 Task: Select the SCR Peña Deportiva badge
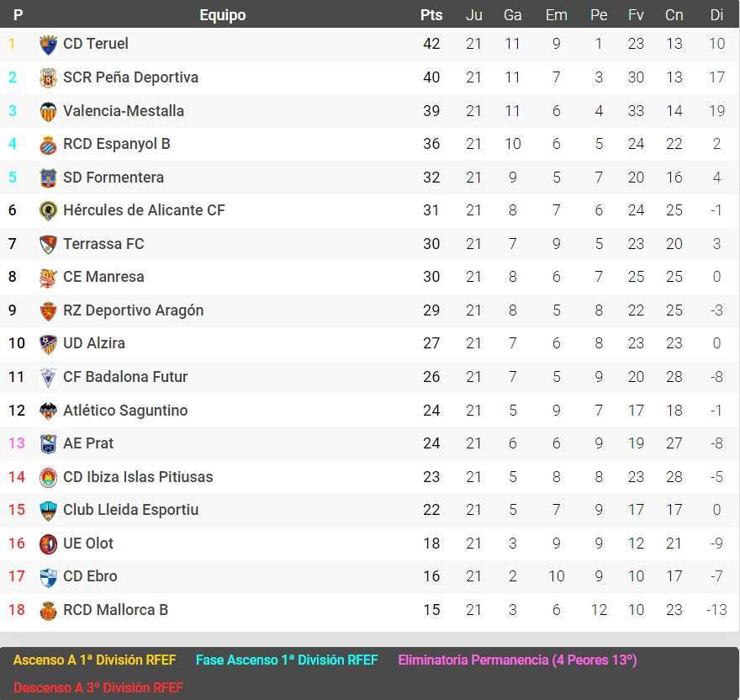[x=48, y=77]
